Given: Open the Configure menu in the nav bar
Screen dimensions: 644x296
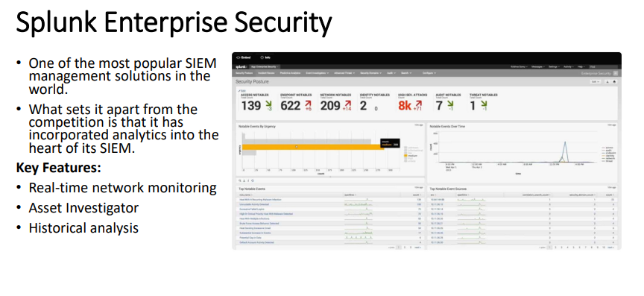Looking at the screenshot, I should click(x=429, y=73).
